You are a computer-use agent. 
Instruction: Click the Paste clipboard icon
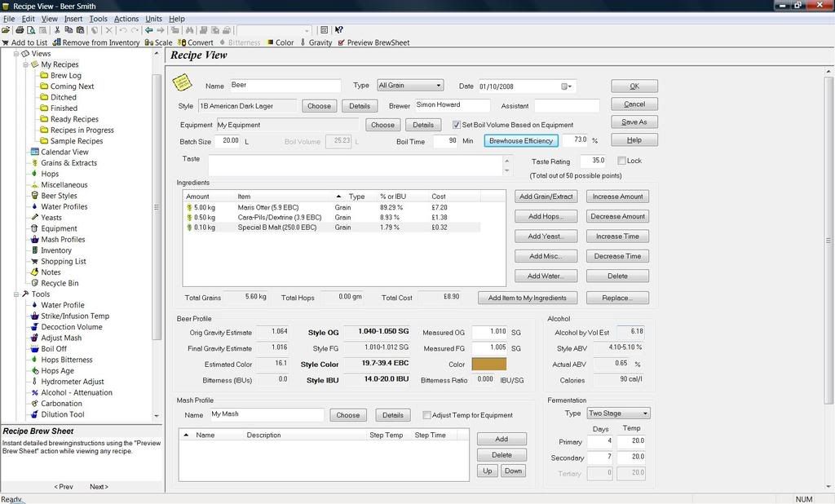click(x=80, y=30)
